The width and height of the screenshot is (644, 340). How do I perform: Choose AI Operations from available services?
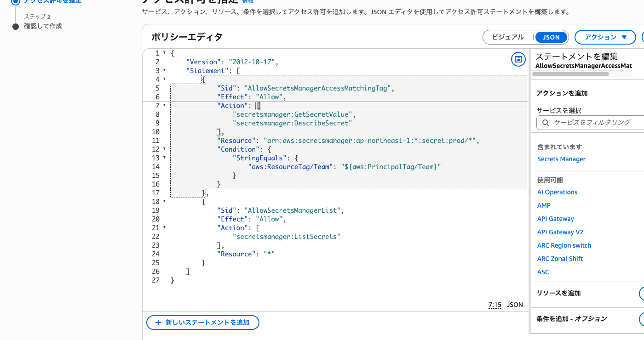[557, 192]
